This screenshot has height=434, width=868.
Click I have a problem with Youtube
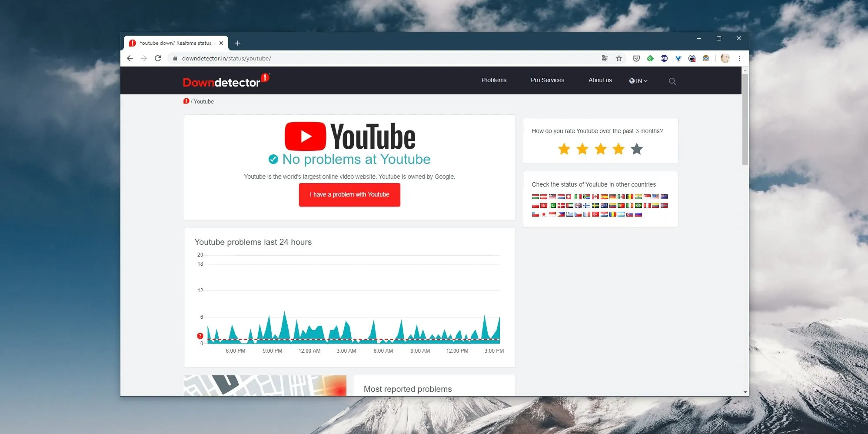pos(349,195)
